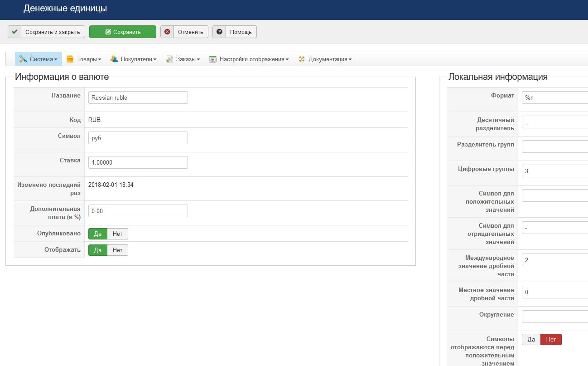
Task: Click the date 2018-02-01 18:34
Action: click(111, 185)
